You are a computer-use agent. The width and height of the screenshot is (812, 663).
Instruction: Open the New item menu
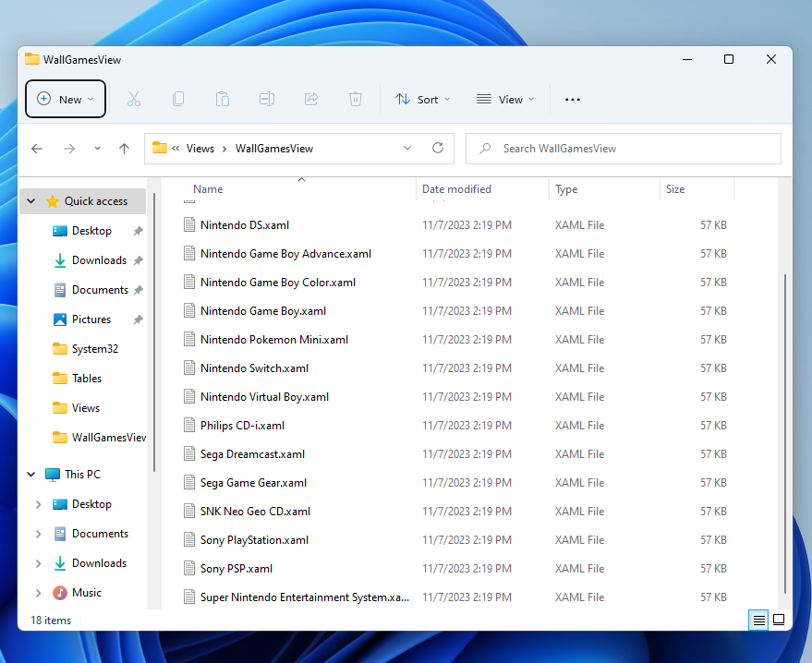[66, 99]
